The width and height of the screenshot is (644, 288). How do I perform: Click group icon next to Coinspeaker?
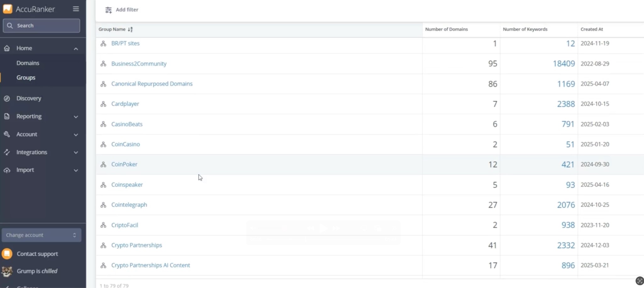(x=103, y=185)
